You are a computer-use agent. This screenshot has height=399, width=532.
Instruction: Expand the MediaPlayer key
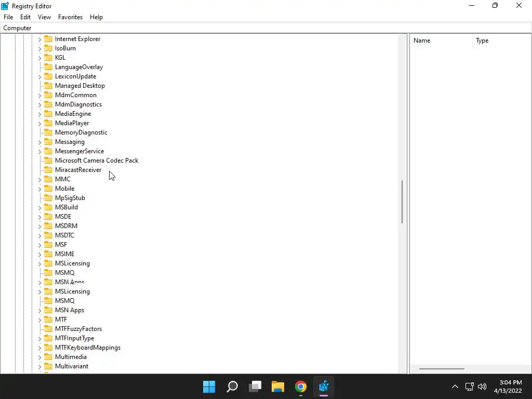tap(39, 124)
